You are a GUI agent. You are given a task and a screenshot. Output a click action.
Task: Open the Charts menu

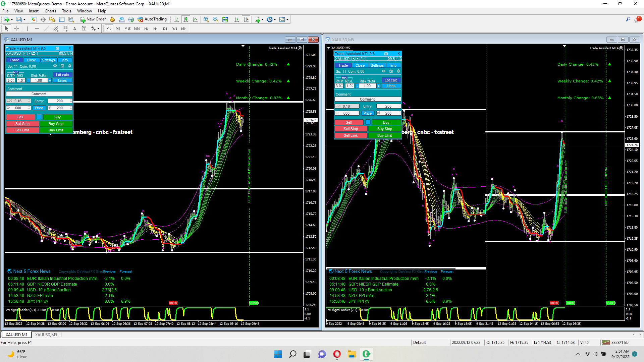pos(50,11)
